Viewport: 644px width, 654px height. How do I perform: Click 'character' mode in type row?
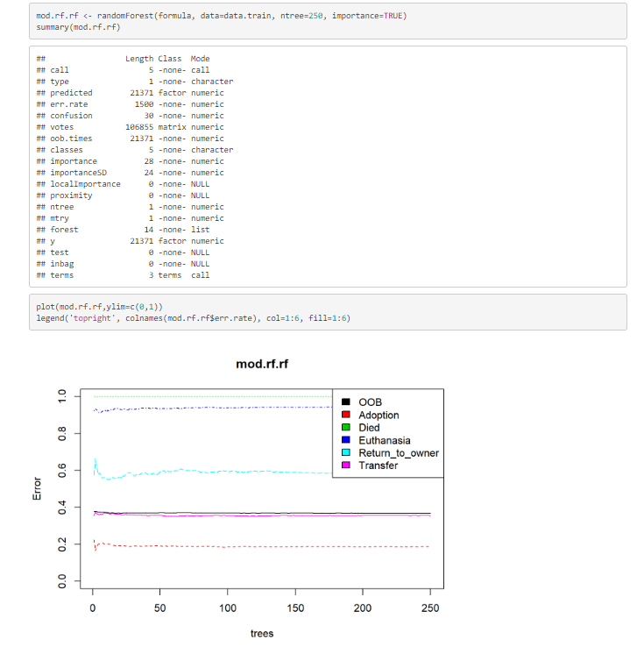pyautogui.click(x=212, y=82)
